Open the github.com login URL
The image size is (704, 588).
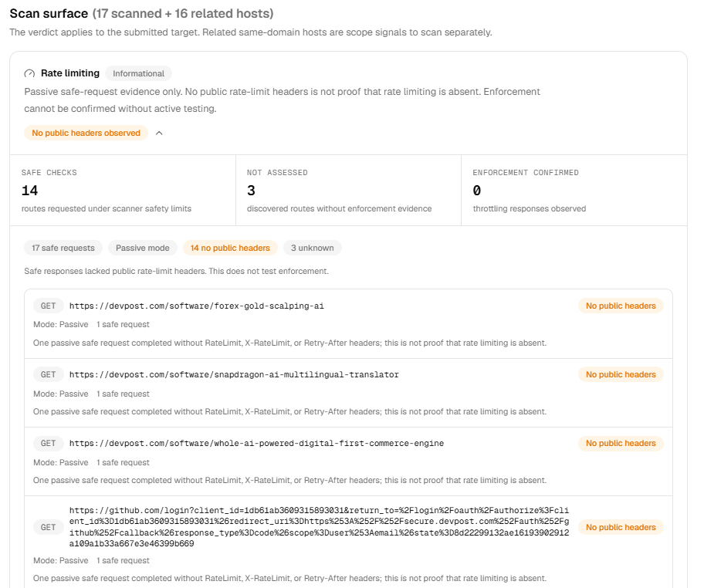tap(320, 527)
